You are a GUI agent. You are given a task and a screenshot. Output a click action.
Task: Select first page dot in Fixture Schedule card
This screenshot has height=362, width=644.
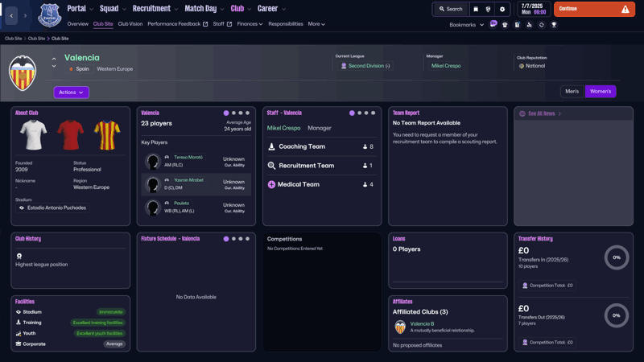[226, 239]
